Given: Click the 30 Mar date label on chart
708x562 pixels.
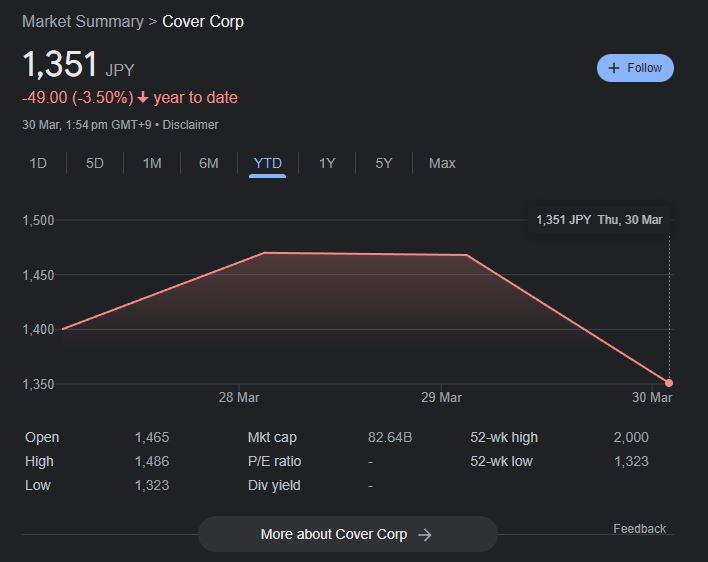Looking at the screenshot, I should click(652, 398).
